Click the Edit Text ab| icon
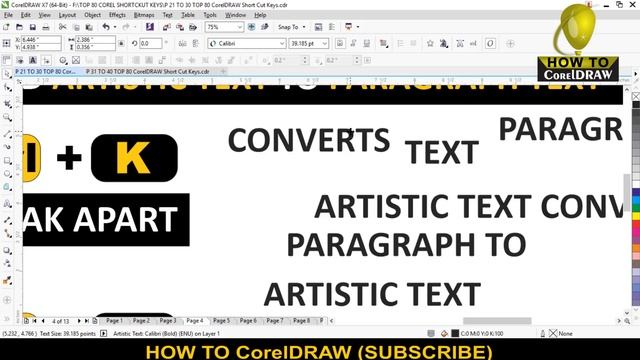 (x=473, y=43)
